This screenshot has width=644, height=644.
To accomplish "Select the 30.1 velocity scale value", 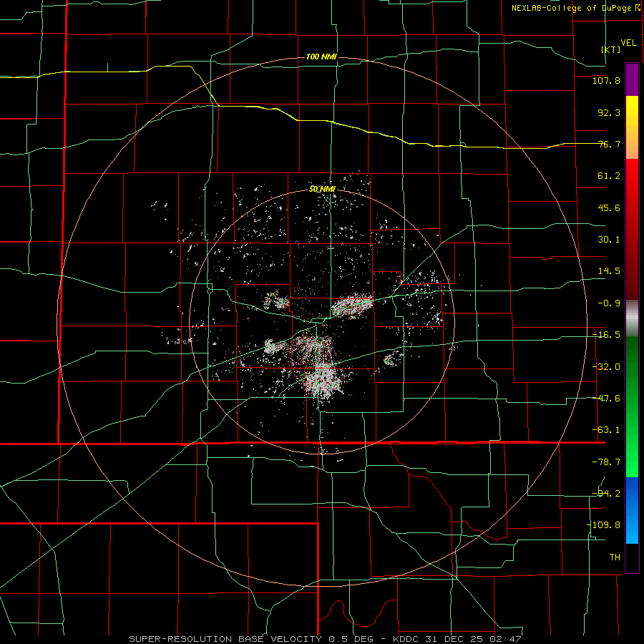I will [609, 240].
